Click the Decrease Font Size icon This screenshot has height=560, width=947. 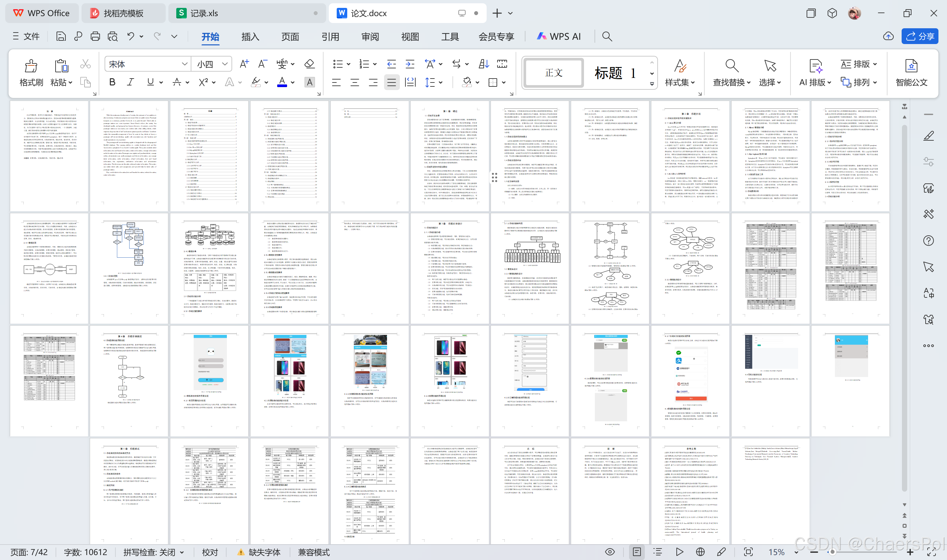263,64
